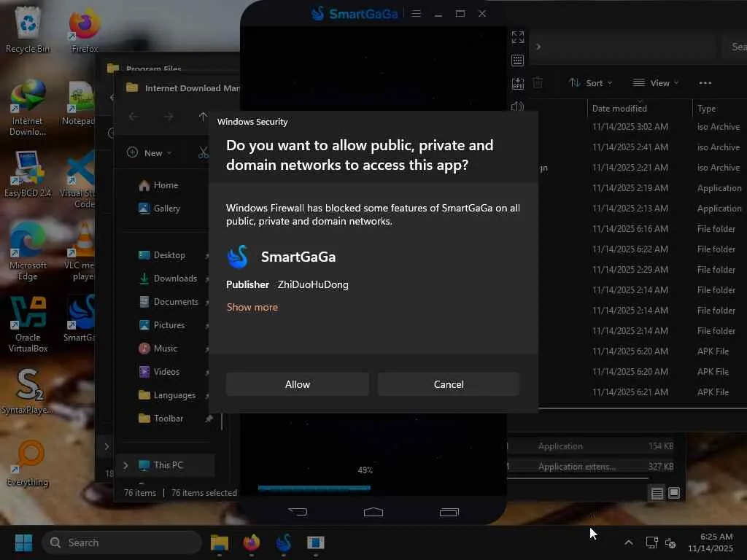Image resolution: width=747 pixels, height=560 pixels.
Task: Click Cut icon in Explorer toolbar
Action: point(204,153)
